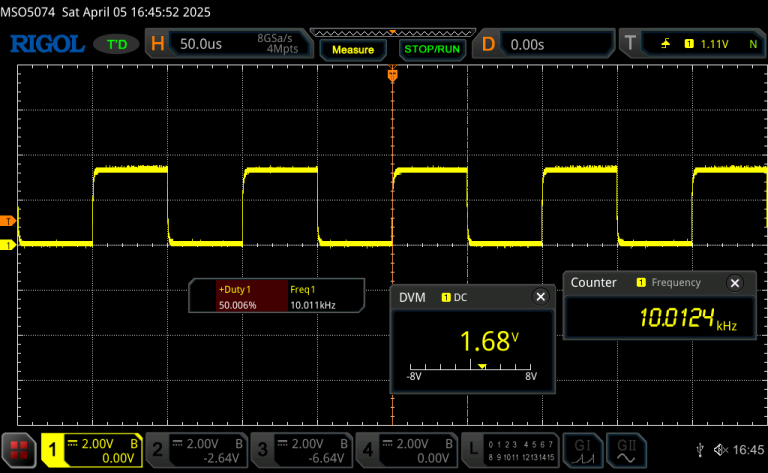Click the channel 1 ground reference marker
The image size is (768, 473).
click(x=8, y=244)
